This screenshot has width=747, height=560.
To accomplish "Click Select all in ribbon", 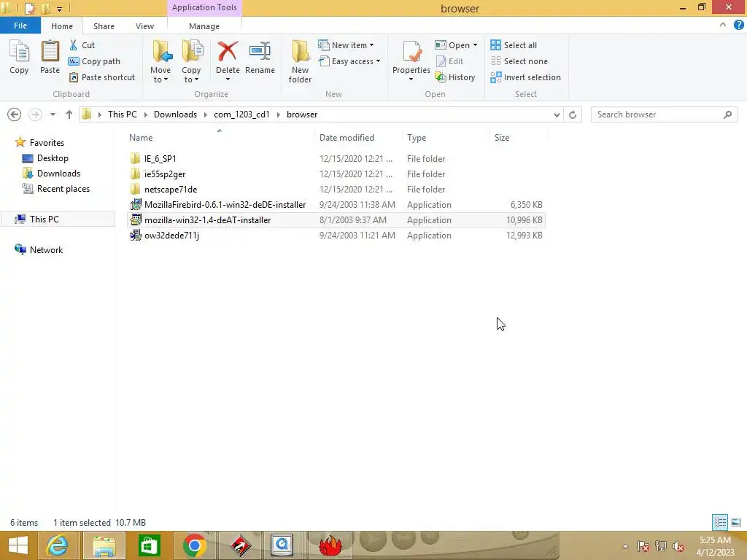I will coord(514,45).
